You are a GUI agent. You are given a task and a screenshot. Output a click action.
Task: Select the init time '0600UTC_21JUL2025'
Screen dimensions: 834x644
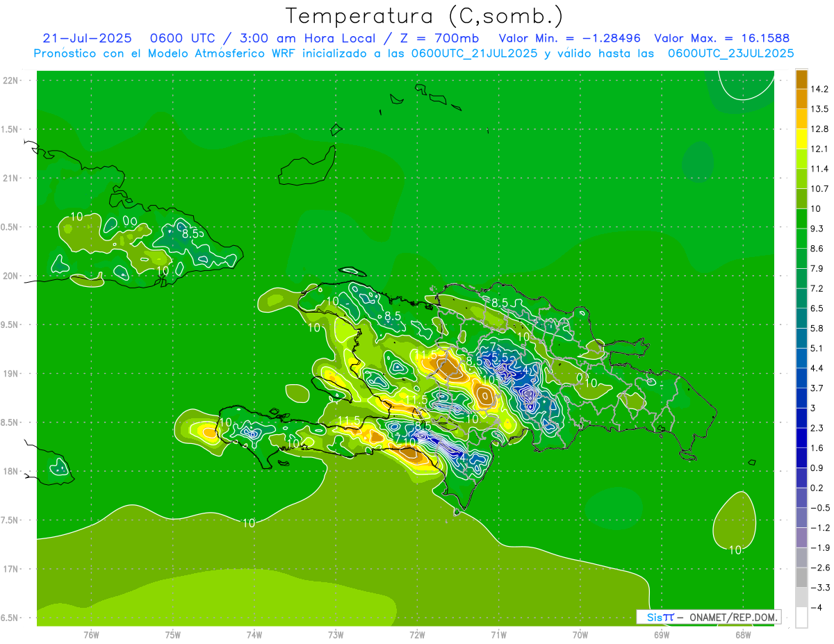(x=475, y=53)
